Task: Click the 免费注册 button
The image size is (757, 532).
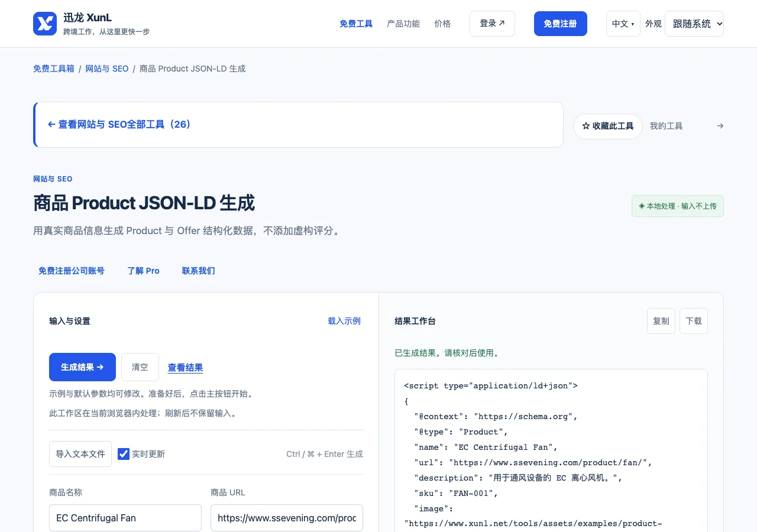Action: 561,24
